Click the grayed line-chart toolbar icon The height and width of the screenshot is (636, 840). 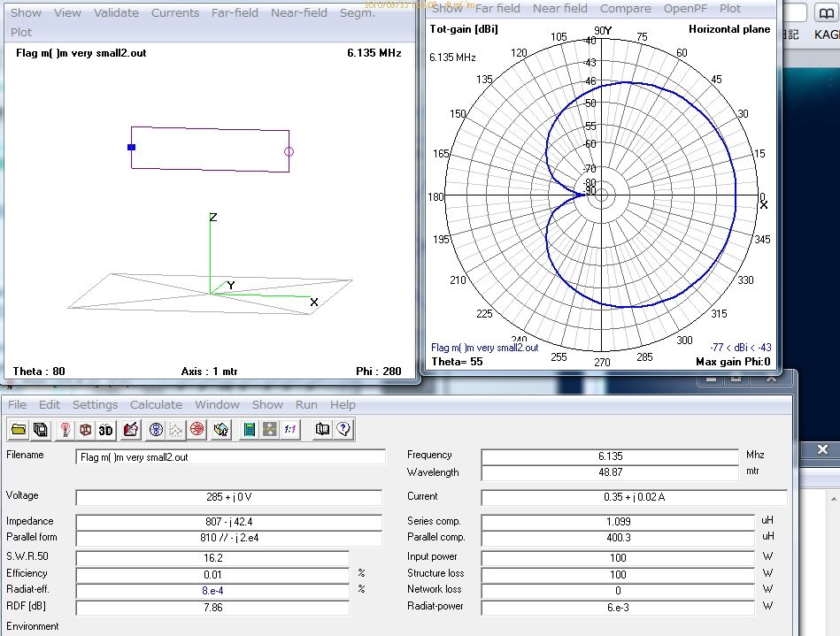coord(176,429)
